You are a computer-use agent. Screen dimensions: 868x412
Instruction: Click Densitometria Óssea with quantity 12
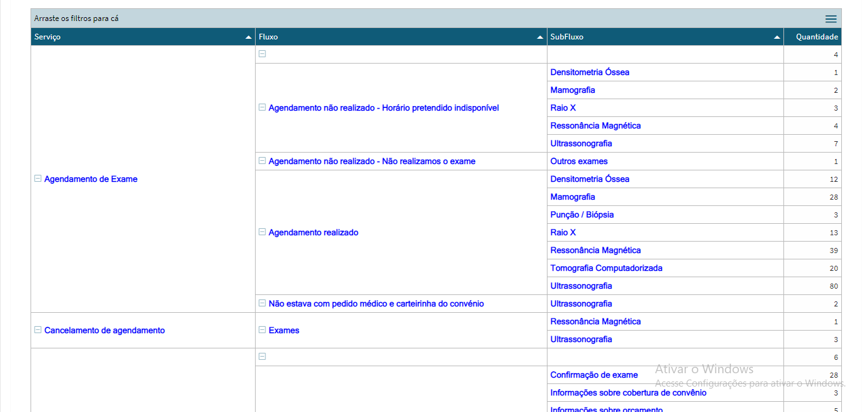tap(590, 179)
